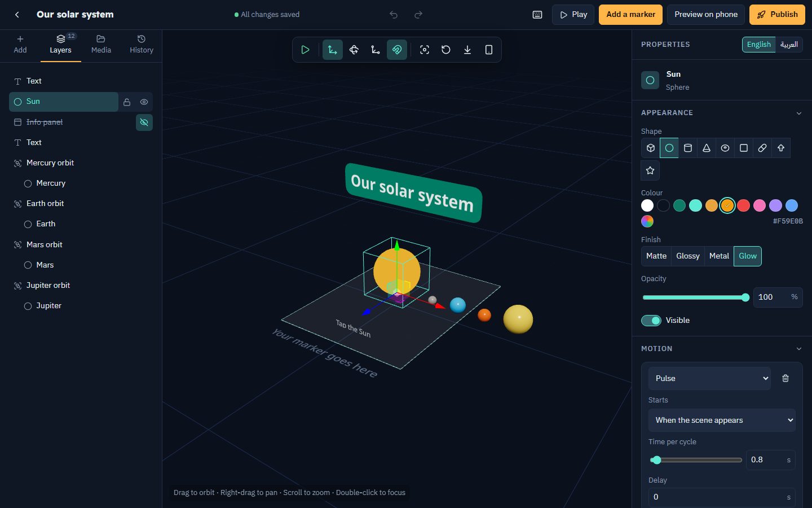Toggle the Visible switch
Screen dimensions: 812x508
point(651,321)
